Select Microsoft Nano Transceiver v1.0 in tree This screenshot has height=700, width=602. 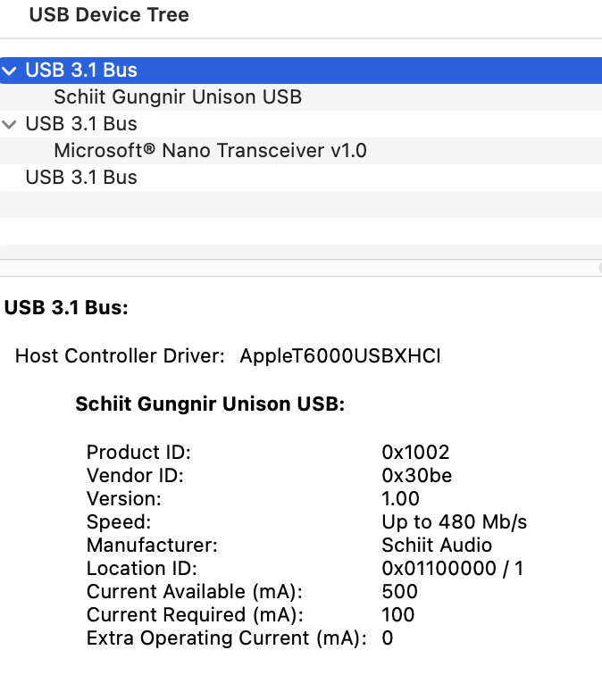211,151
